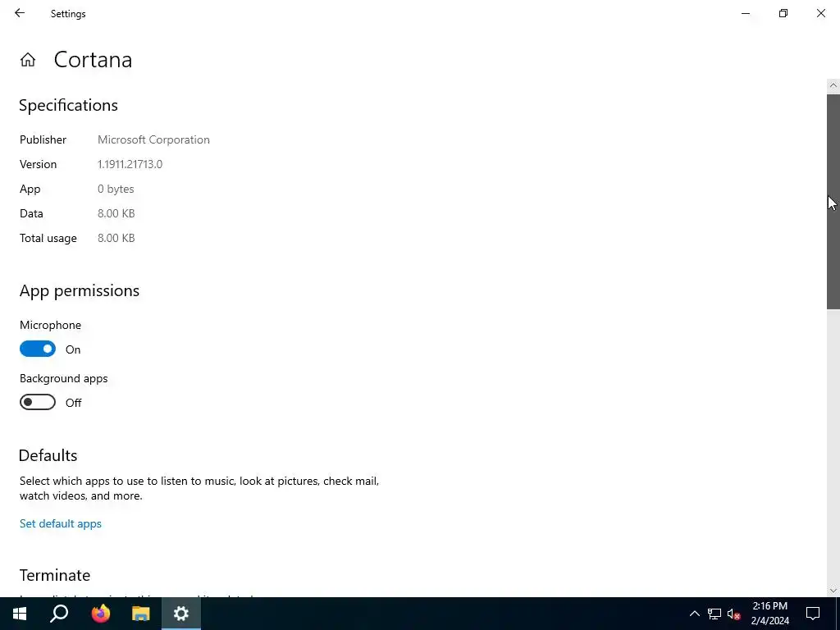Select the version number 1.1911.21713.0
The image size is (840, 630).
[x=130, y=164]
